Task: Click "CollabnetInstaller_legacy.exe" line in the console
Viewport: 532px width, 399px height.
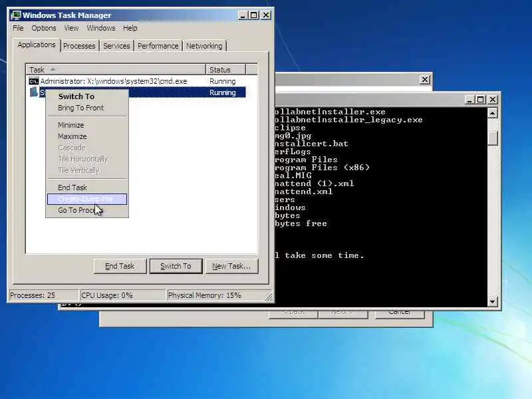Action: tap(348, 120)
